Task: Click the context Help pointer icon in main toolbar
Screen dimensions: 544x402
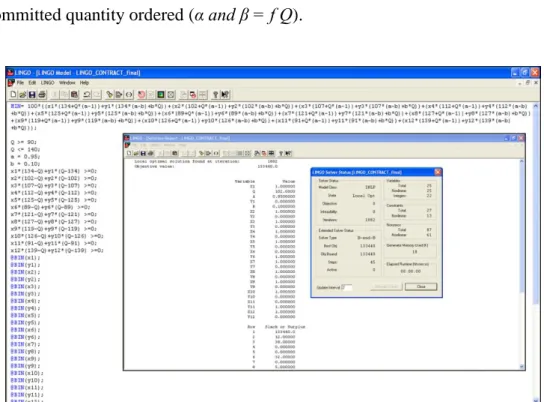Action: click(224, 94)
